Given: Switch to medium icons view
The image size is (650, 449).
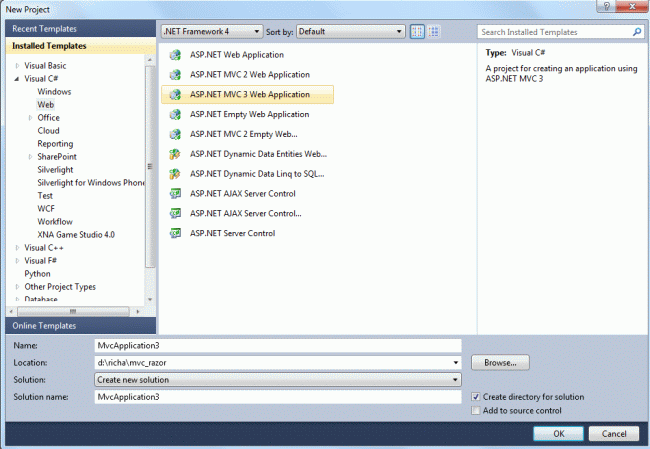Looking at the screenshot, I should point(434,32).
